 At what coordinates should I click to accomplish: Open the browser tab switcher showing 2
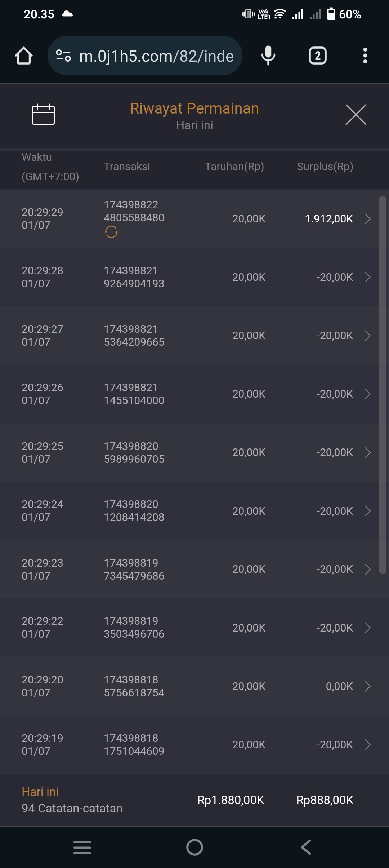click(x=317, y=56)
